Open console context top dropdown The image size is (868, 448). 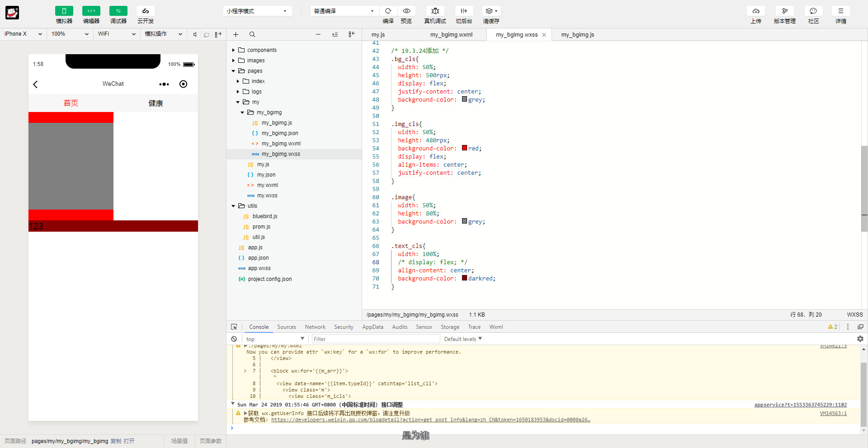(x=275, y=339)
